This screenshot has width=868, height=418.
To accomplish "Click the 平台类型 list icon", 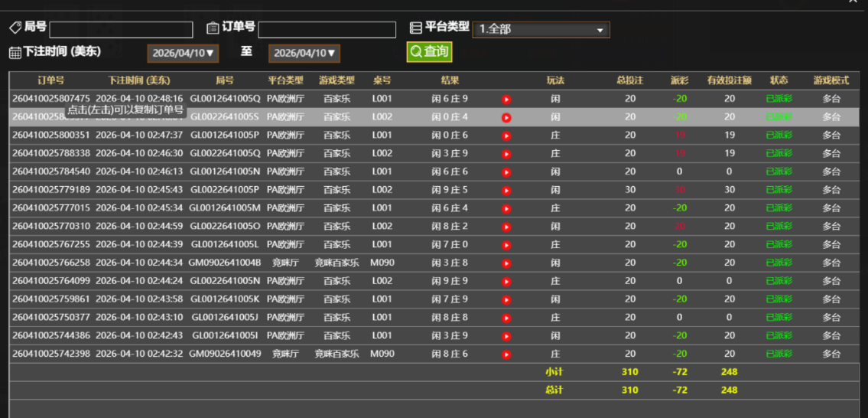I will (x=416, y=27).
